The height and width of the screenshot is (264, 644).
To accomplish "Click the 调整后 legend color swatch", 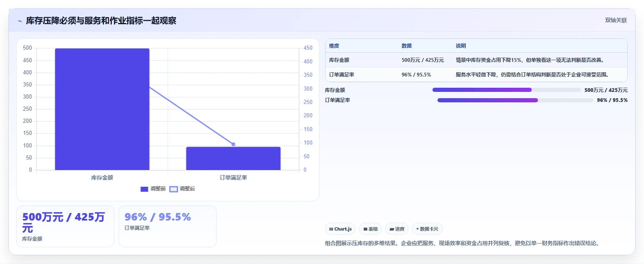I will click(x=174, y=189).
